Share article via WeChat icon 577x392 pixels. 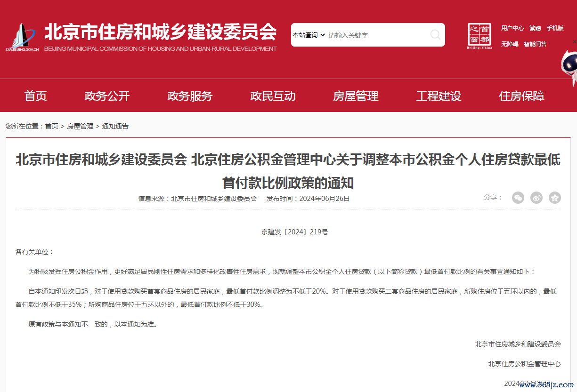click(518, 198)
